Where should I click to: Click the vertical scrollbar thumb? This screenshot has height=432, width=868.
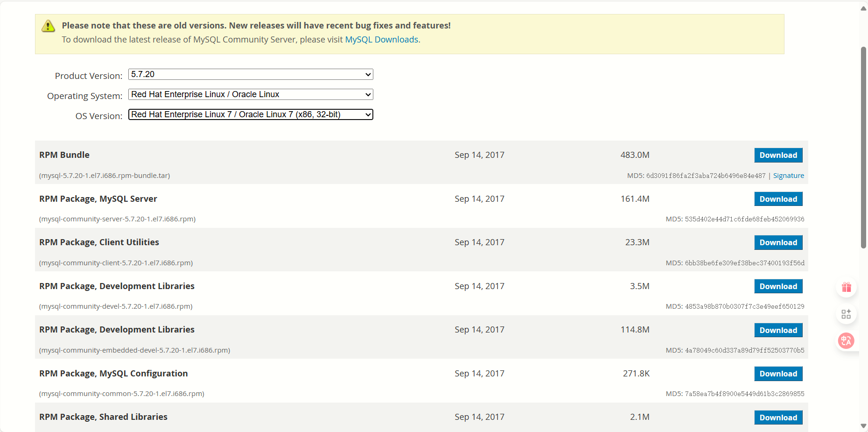[x=863, y=147]
